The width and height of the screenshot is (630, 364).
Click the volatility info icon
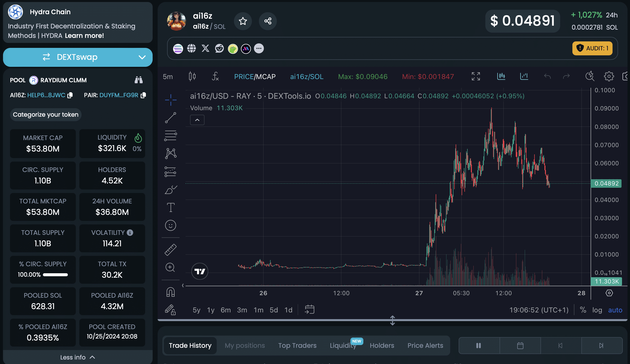130,233
